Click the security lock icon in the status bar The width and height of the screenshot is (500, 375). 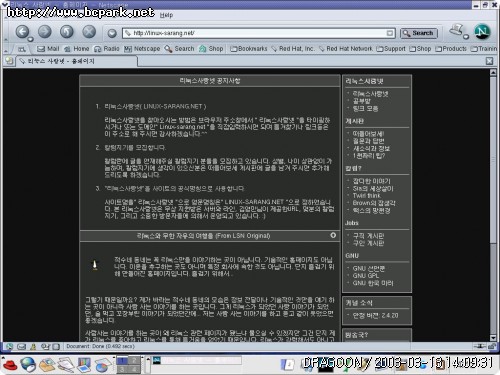tap(492, 346)
